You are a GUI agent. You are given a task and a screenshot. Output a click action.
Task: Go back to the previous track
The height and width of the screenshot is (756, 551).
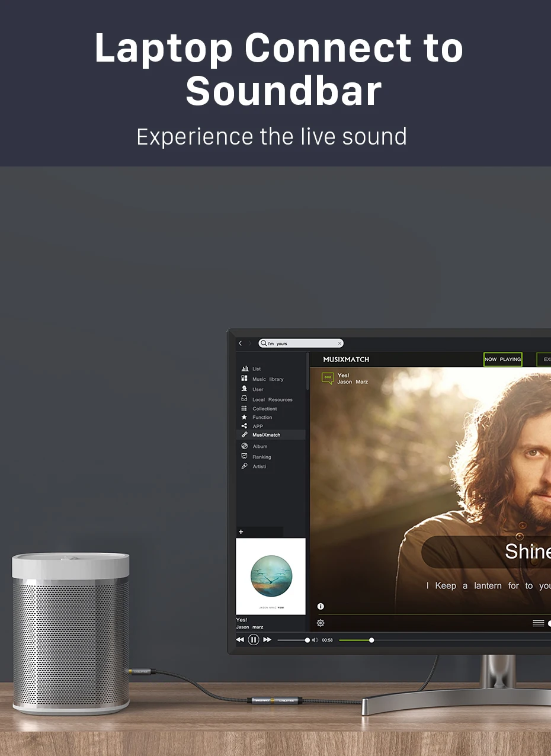[x=240, y=640]
